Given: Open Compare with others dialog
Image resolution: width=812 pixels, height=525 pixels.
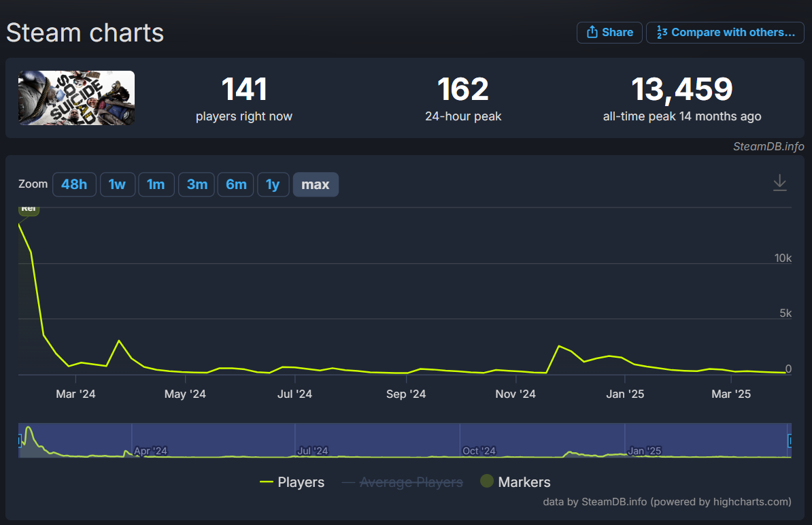Looking at the screenshot, I should tap(725, 33).
